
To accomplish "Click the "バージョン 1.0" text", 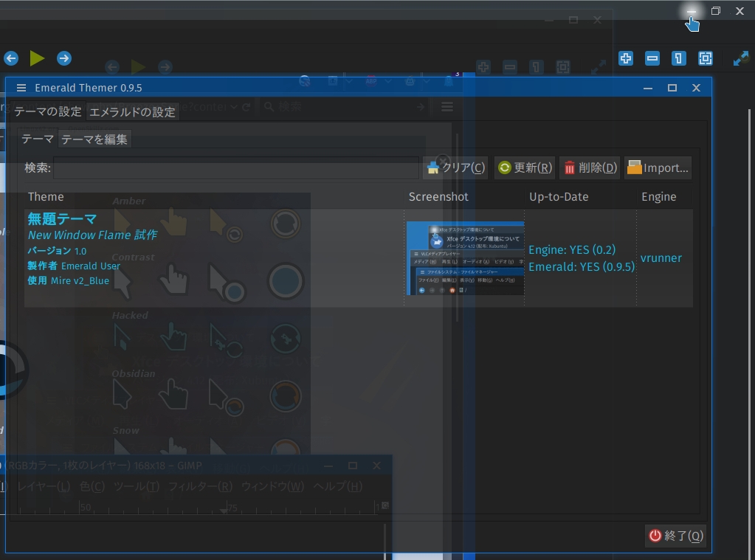I will click(57, 251).
